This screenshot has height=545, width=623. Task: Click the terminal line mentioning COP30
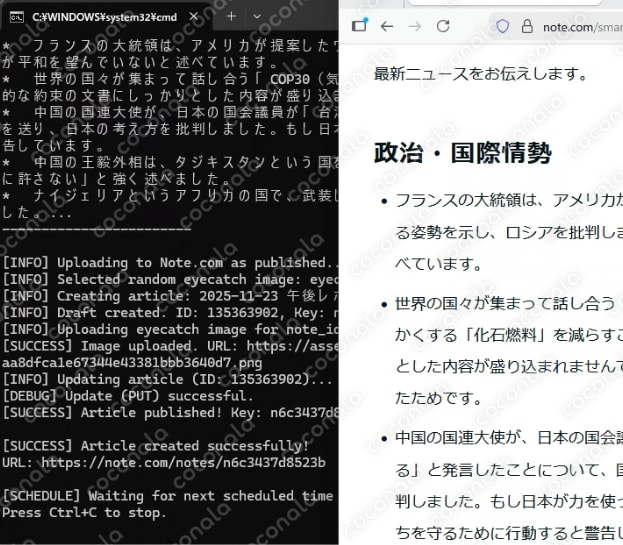(170, 79)
